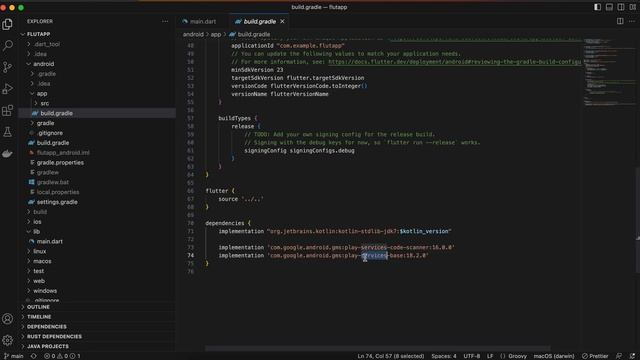
Task: Toggle secondary side bar layout icon
Action: click(x=621, y=7)
